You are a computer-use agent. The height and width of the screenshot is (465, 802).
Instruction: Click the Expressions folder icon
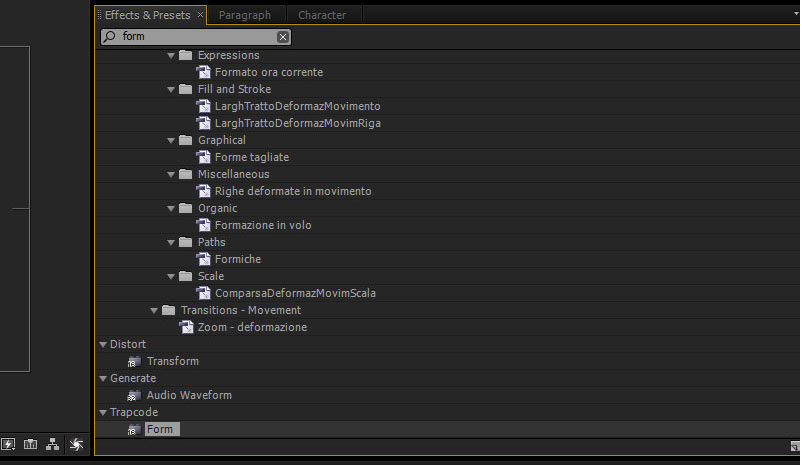pyautogui.click(x=185, y=55)
